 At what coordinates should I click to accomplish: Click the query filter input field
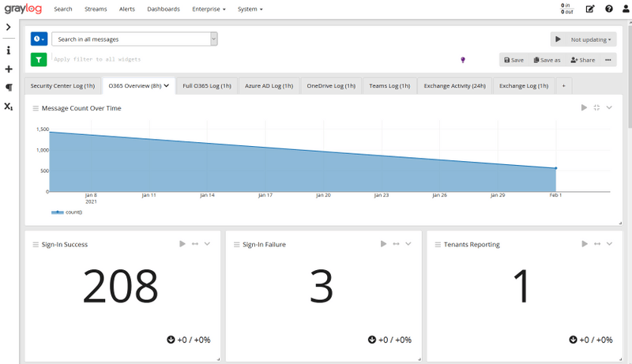coord(254,59)
